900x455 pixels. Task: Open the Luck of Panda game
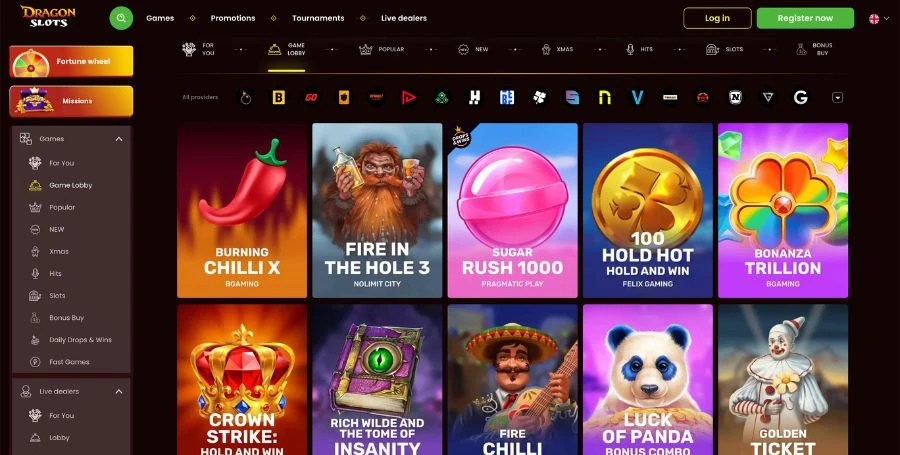coord(647,380)
